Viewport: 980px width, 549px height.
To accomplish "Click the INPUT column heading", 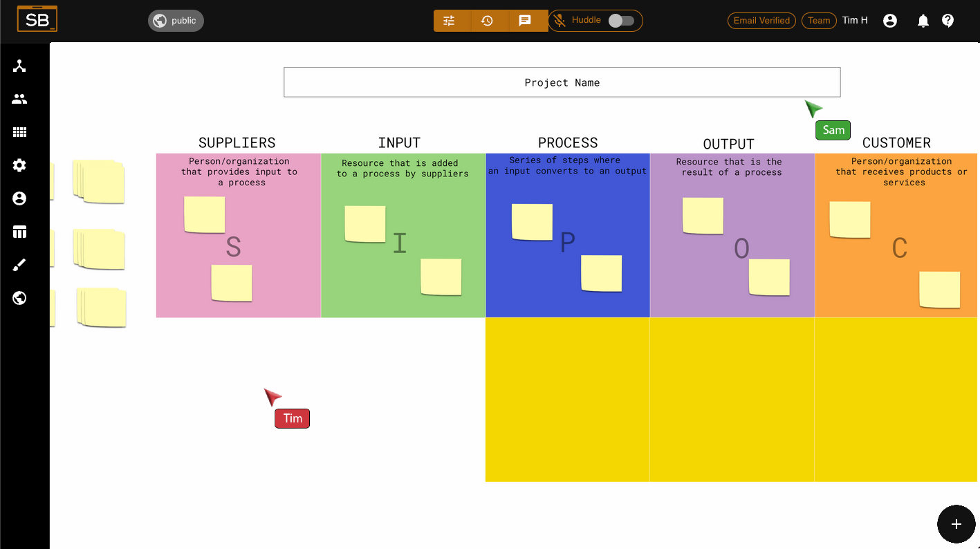I will (x=399, y=142).
